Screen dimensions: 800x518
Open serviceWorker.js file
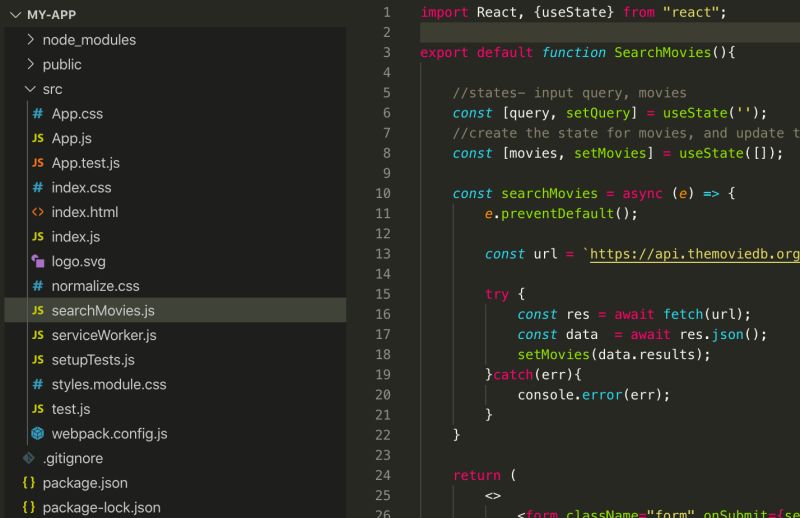[x=104, y=335]
